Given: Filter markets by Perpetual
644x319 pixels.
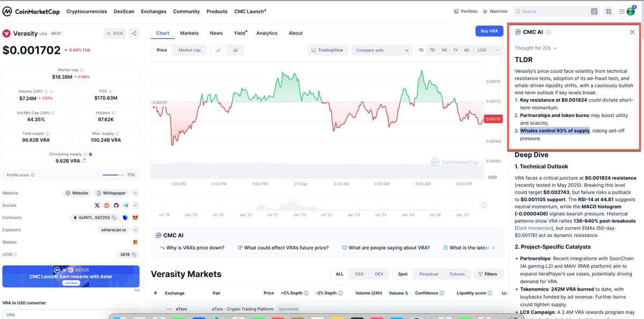Looking at the screenshot, I should [428, 274].
